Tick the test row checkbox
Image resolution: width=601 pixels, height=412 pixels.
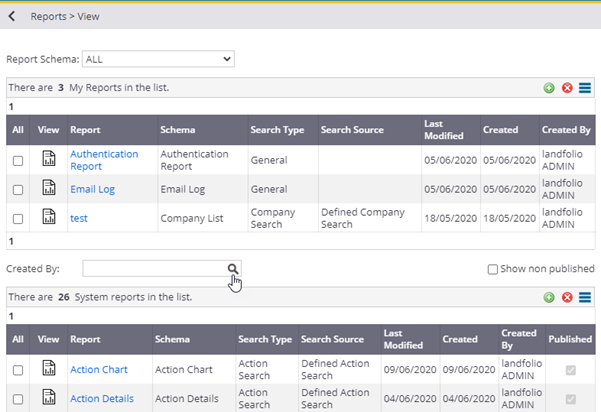pyautogui.click(x=18, y=219)
